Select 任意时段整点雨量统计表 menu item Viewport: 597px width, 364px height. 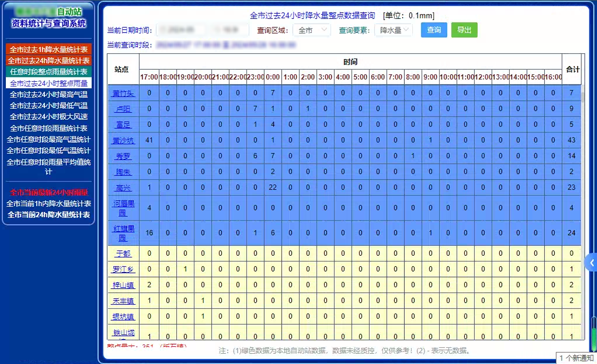(x=49, y=72)
